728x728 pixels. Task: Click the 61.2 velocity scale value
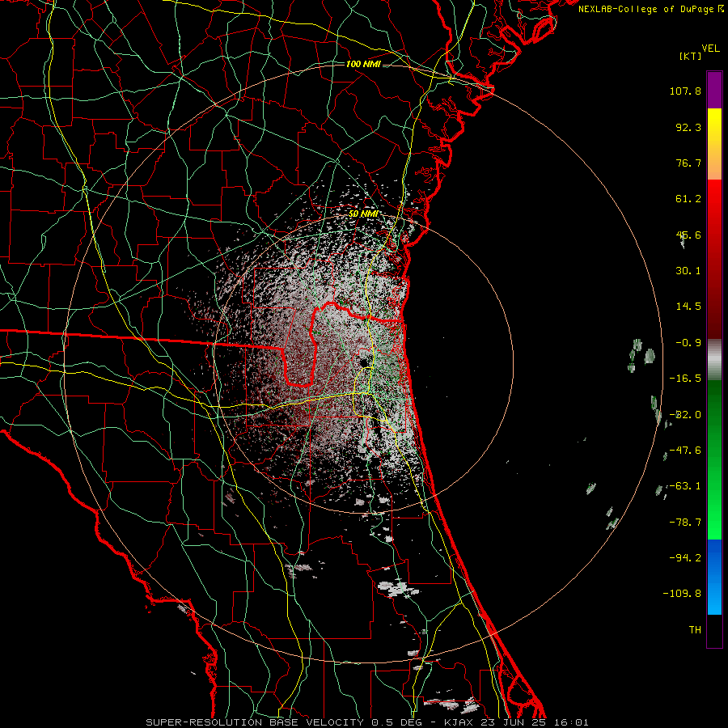click(x=688, y=199)
